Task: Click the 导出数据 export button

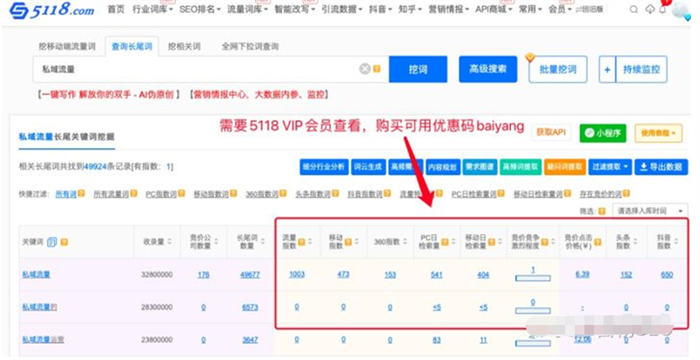Action: [x=661, y=167]
